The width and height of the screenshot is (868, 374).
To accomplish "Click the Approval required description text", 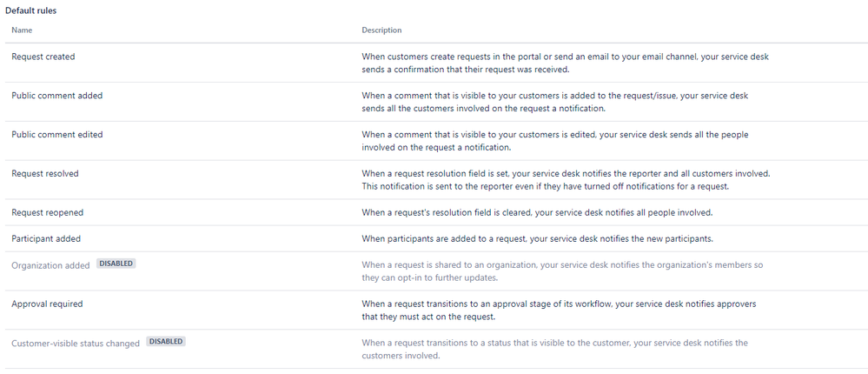I will point(559,311).
